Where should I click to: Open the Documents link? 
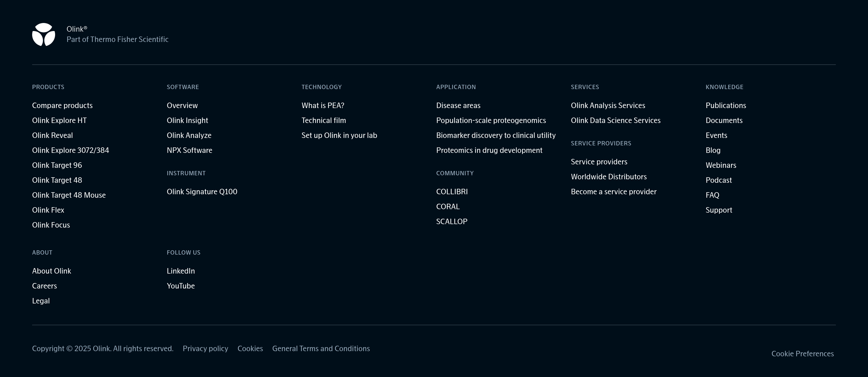[x=724, y=120]
